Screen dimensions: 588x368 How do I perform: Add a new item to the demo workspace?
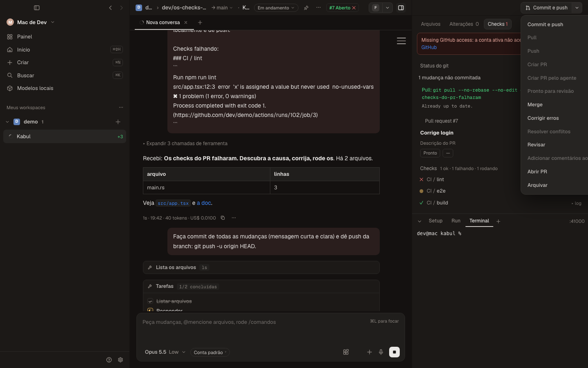[118, 122]
